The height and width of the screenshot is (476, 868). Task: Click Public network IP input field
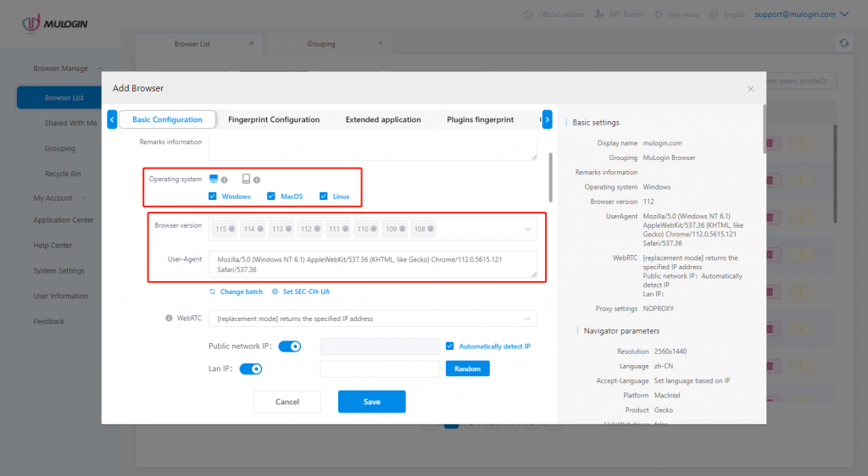click(380, 346)
